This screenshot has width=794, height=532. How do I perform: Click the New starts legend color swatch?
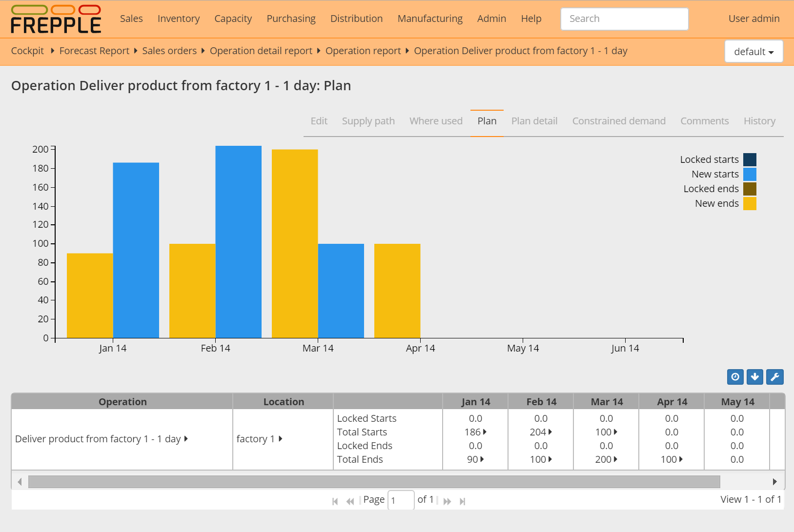click(750, 174)
